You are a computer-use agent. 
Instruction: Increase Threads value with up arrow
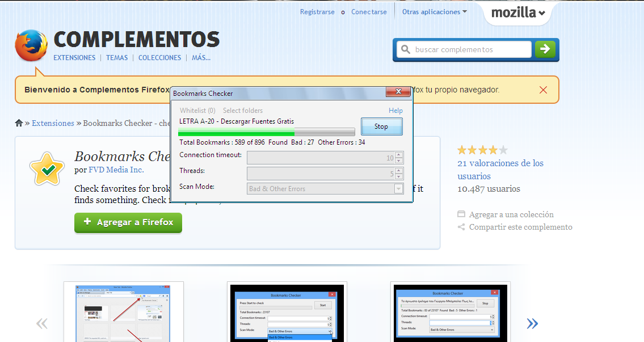tap(399, 171)
